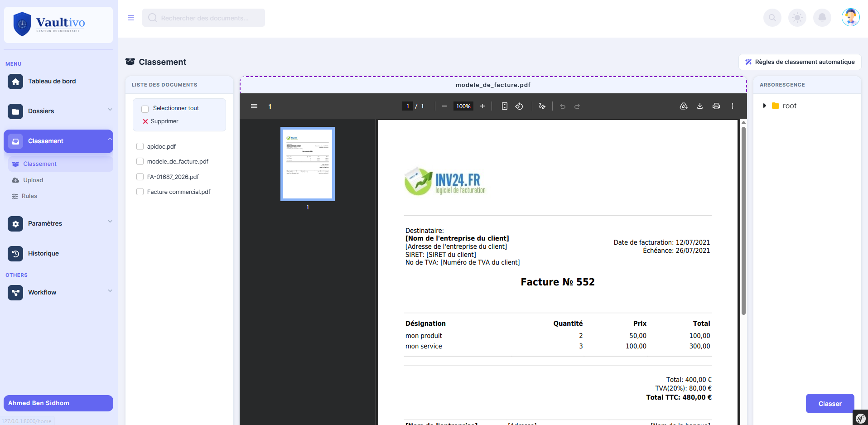
Task: Expand the root folder tree arrow
Action: 765,106
